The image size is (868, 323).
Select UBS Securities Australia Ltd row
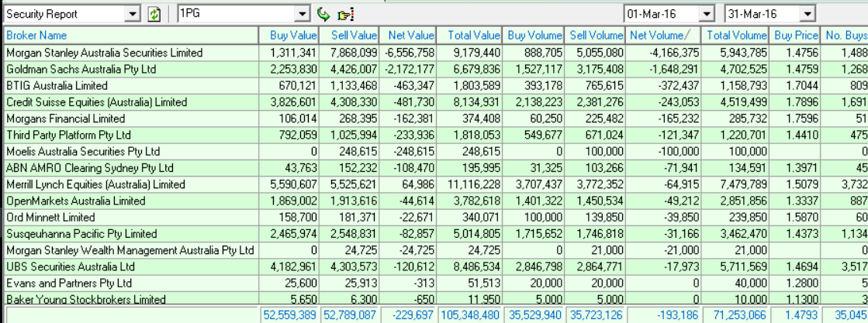[x=436, y=266]
